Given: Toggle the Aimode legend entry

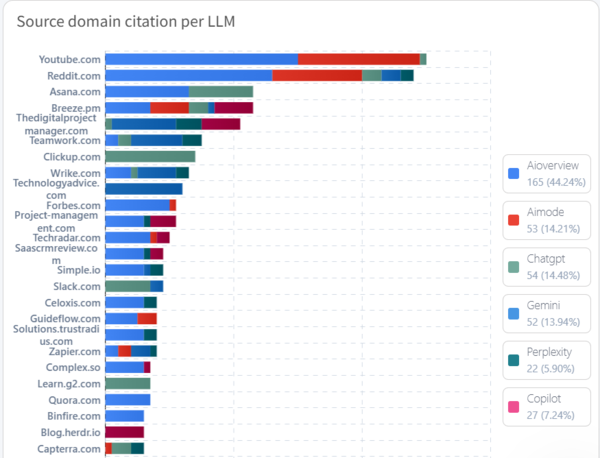Looking at the screenshot, I should click(x=546, y=220).
